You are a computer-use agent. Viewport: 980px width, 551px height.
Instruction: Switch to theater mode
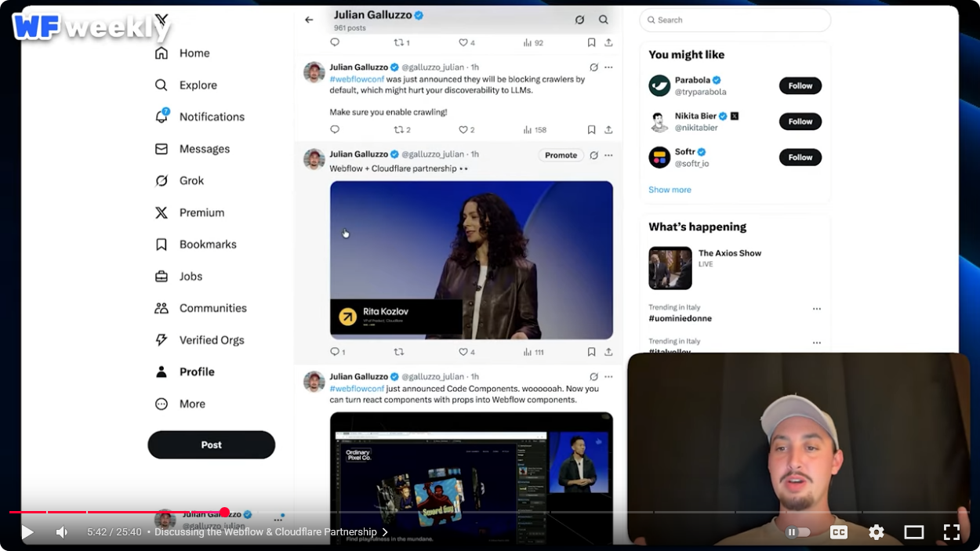pos(913,532)
